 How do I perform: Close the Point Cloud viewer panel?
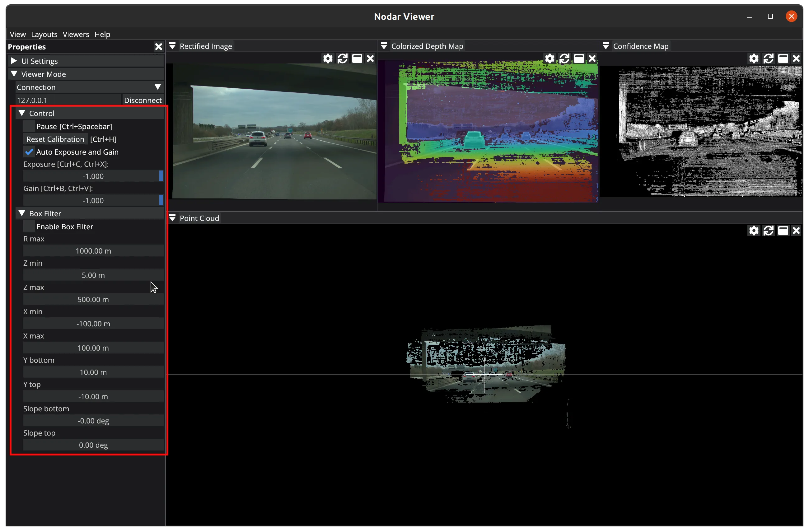coord(796,231)
